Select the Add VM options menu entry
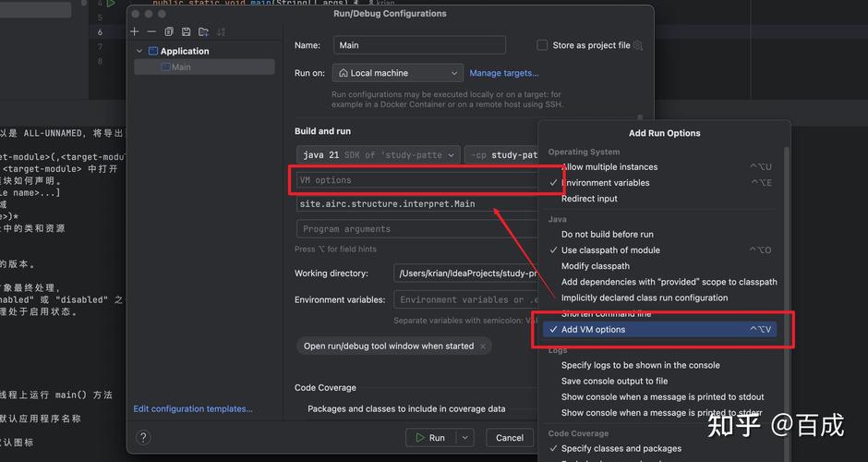This screenshot has height=462, width=868. pos(593,330)
